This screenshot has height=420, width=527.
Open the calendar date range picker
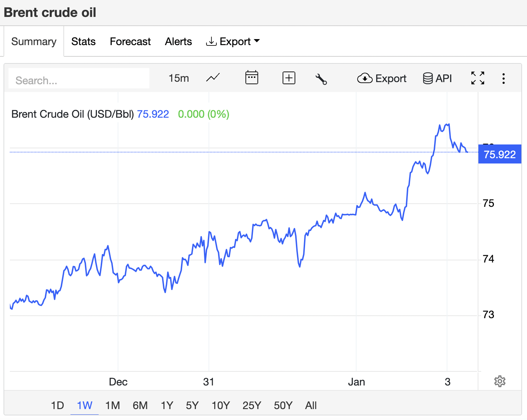[252, 78]
